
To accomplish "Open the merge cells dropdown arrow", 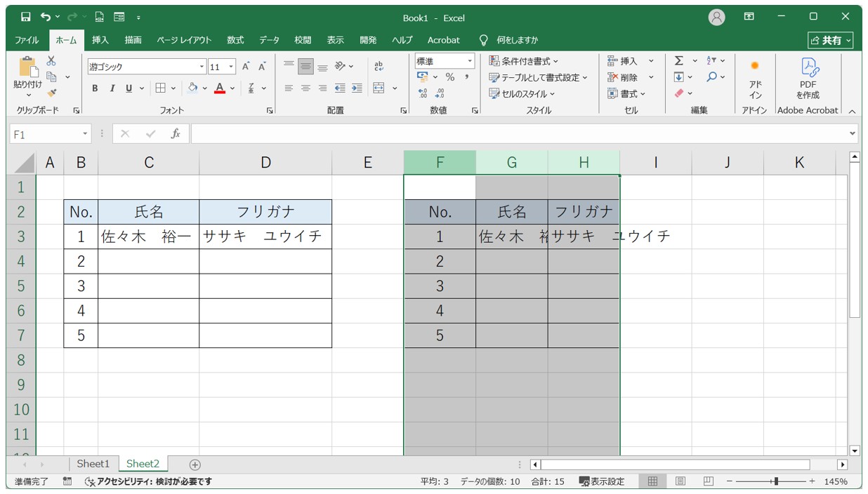I will click(x=394, y=88).
